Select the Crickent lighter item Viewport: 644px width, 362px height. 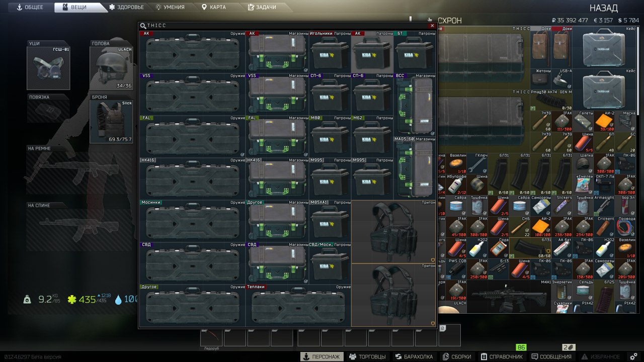pos(604,227)
